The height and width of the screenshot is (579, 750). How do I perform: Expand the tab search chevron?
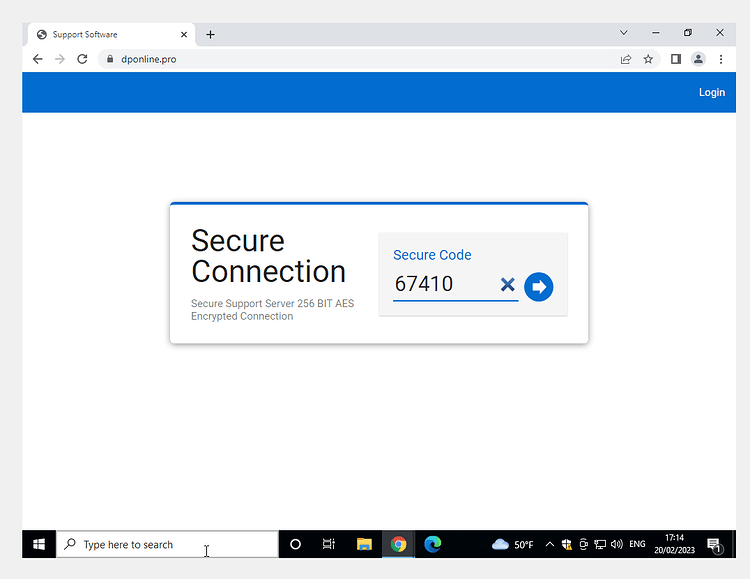coord(623,33)
